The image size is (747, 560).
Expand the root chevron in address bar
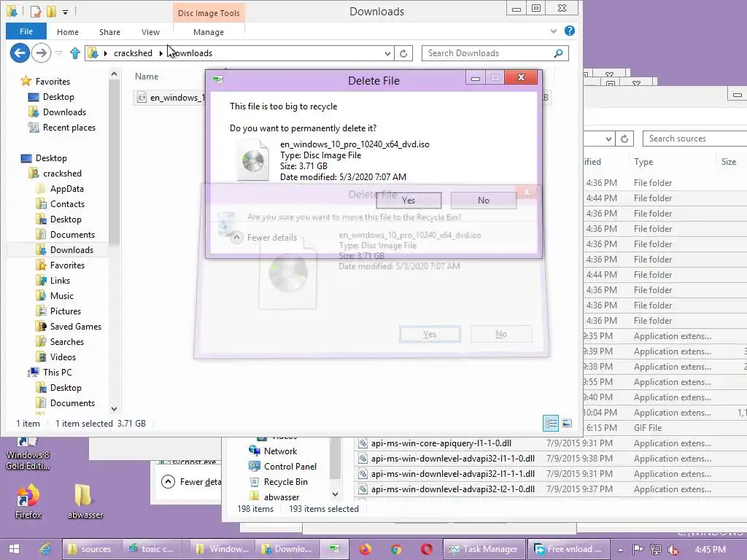tap(105, 53)
